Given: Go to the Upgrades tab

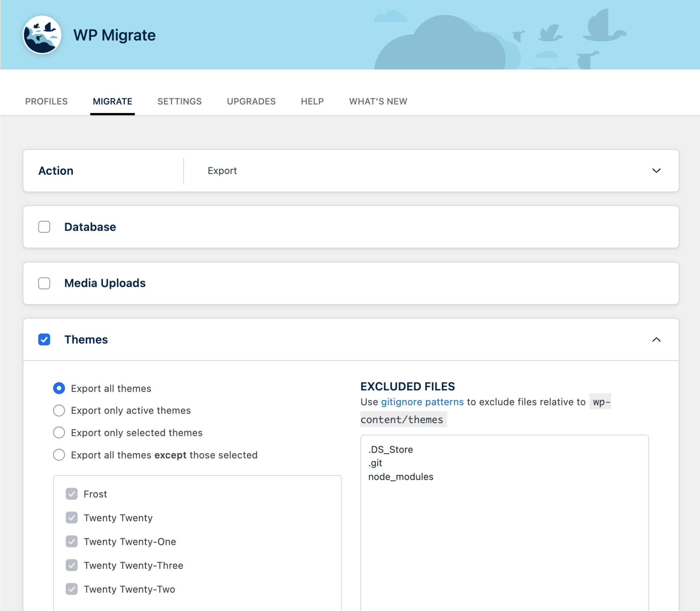Looking at the screenshot, I should [251, 101].
